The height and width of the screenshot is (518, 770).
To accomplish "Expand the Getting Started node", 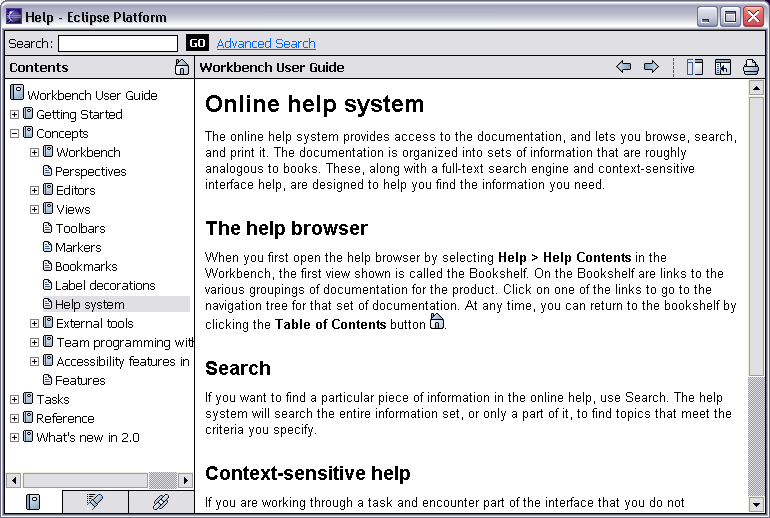I will 14,114.
